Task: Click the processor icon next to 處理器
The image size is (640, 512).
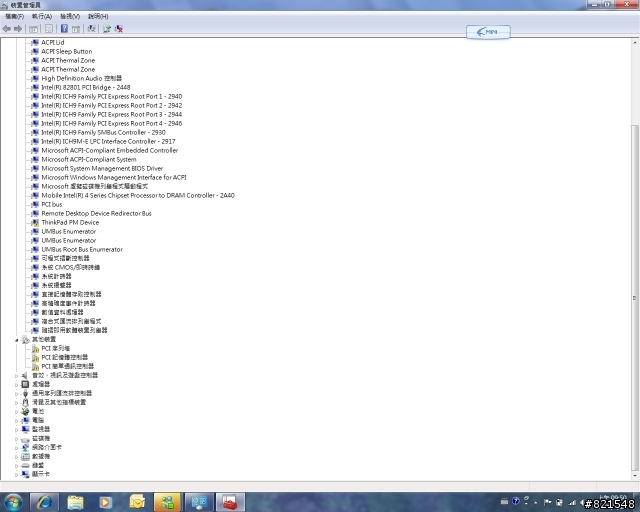Action: (x=25, y=384)
